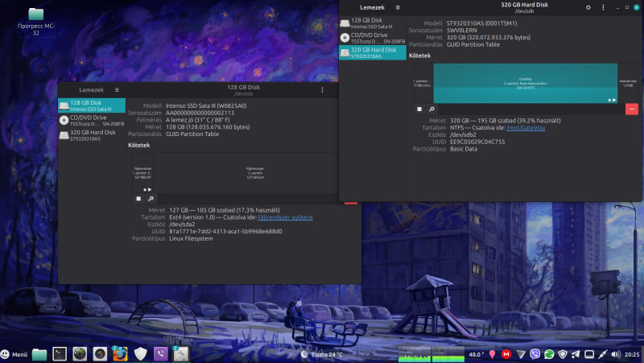Open white shield app in taskbar
644x363 pixels.
[140, 354]
